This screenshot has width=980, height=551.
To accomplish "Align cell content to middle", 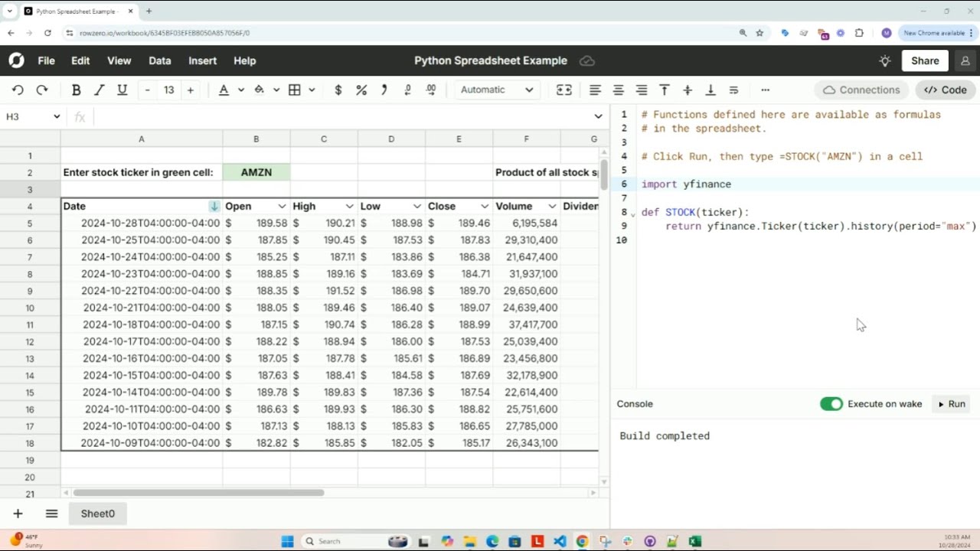I will [688, 90].
